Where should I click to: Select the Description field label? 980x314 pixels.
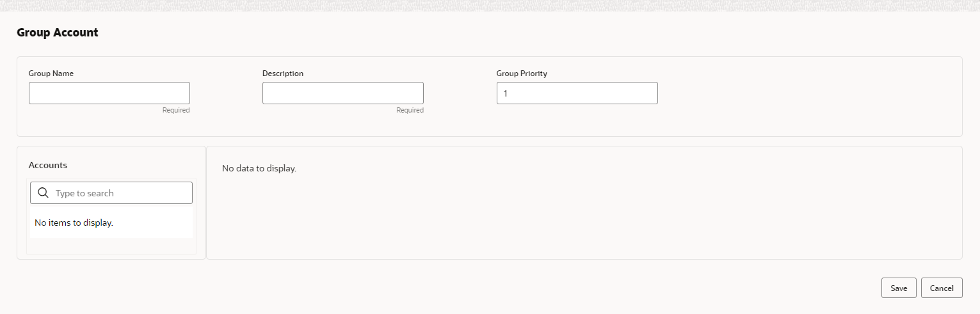pyautogui.click(x=283, y=74)
